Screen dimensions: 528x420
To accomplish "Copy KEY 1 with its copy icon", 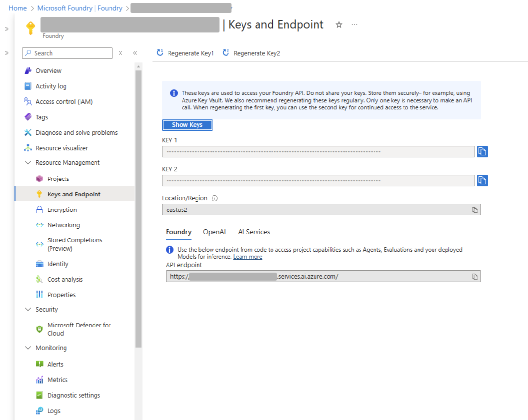I will click(x=482, y=151).
